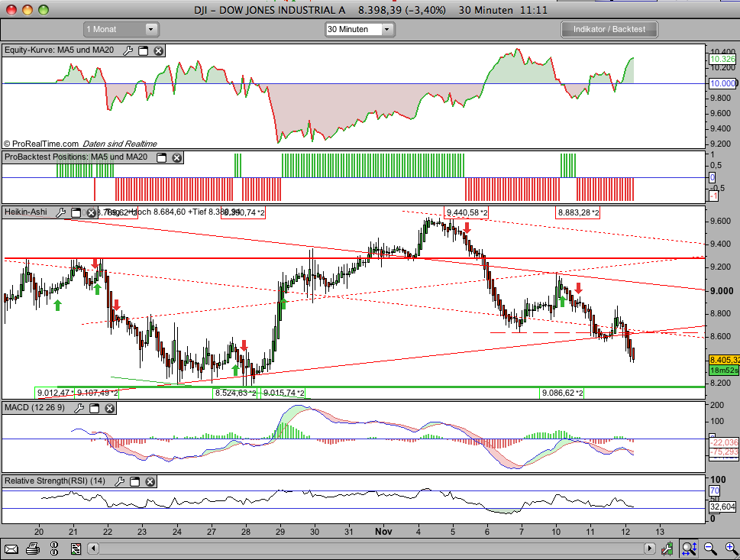Open the '30 Minuten' timeframe dropdown
Screen dimensions: 740x560
360,29
